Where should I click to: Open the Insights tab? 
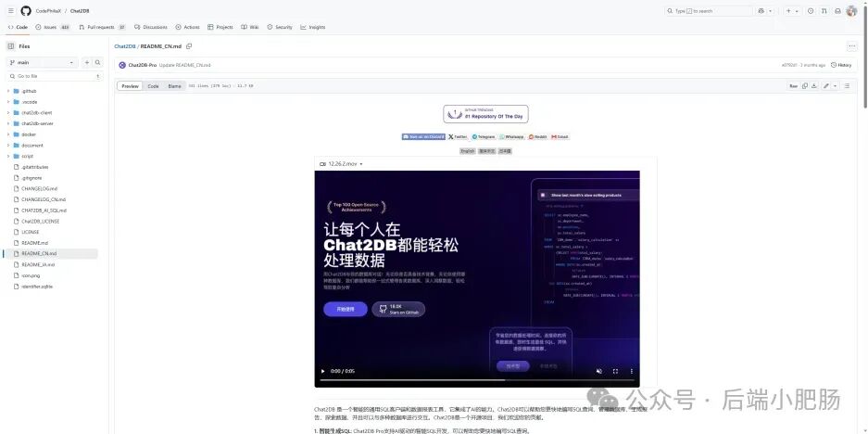[313, 27]
